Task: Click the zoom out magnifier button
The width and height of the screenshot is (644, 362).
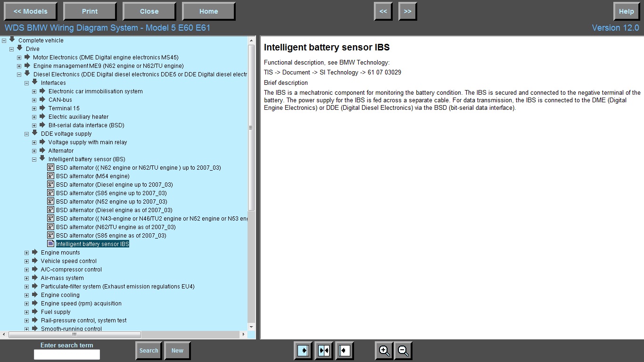Action: (x=404, y=351)
